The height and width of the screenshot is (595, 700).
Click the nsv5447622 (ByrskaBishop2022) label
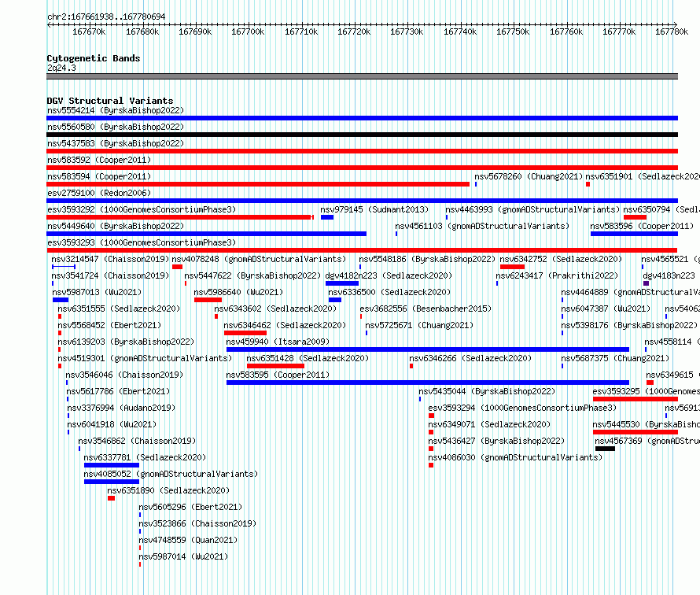[252, 275]
